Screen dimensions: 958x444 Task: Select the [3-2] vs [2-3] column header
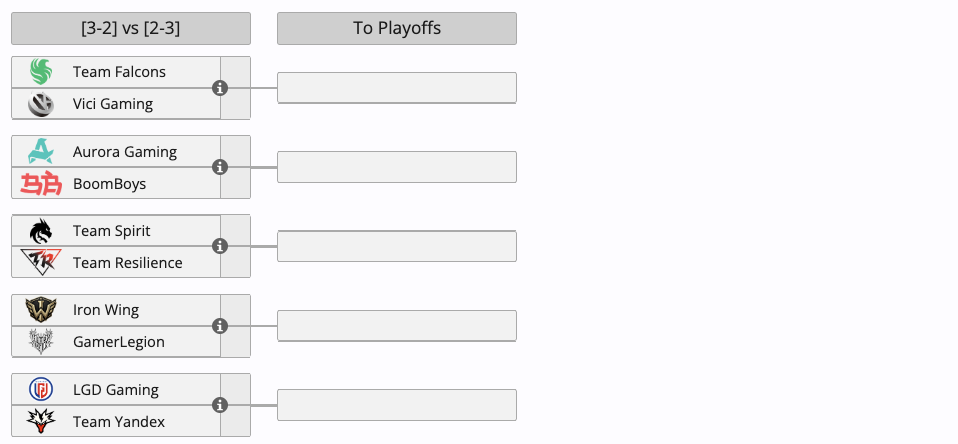[131, 28]
